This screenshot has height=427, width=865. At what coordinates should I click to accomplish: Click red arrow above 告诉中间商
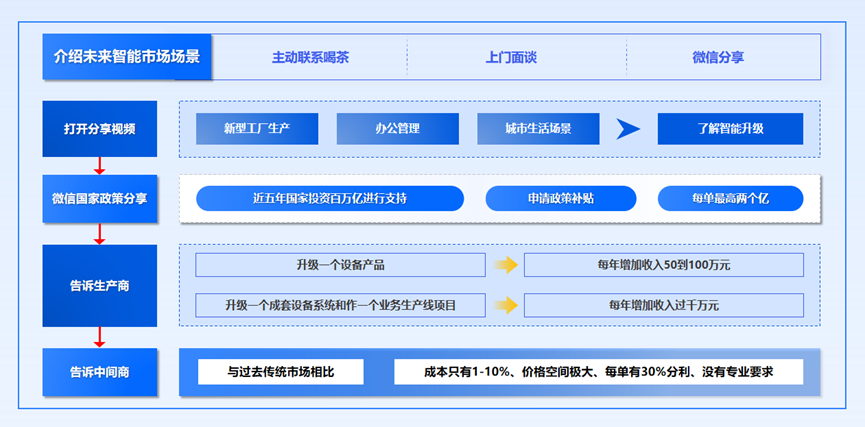click(99, 336)
